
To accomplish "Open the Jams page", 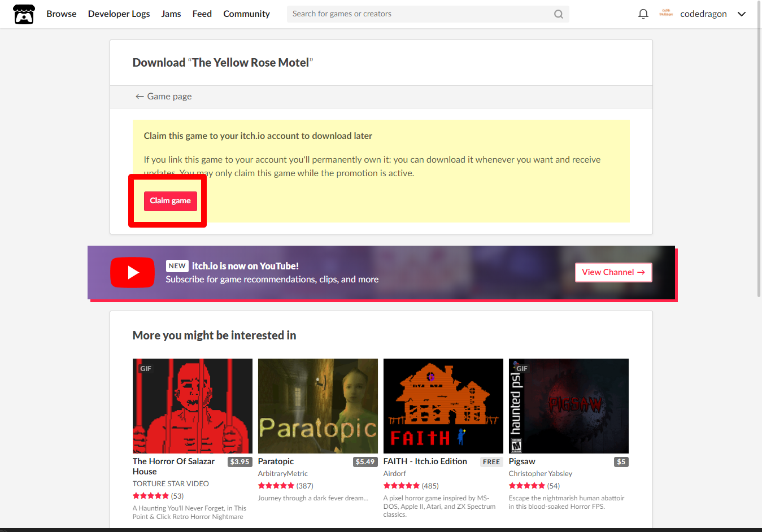I will point(171,14).
